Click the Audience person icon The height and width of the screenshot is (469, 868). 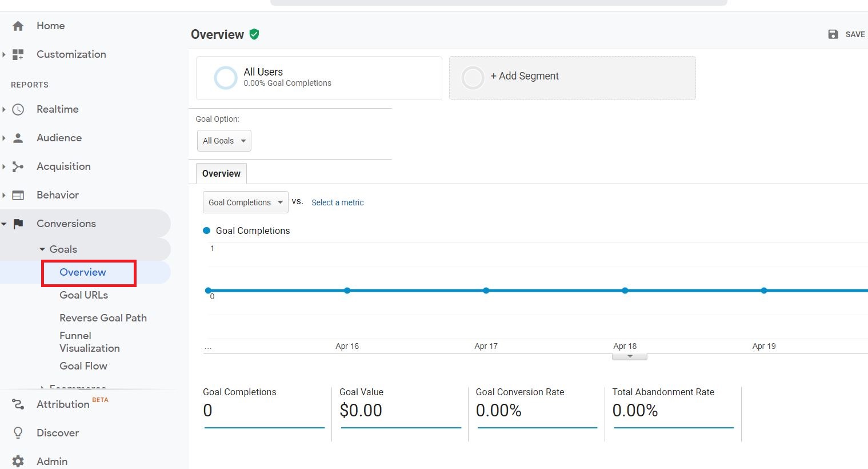(x=18, y=138)
